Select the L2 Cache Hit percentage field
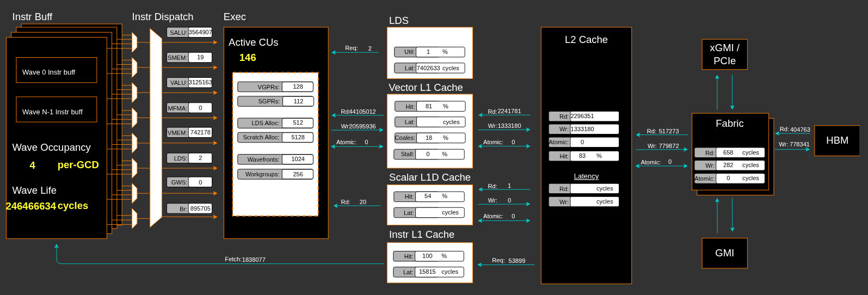Image resolution: width=868 pixels, height=295 pixels. click(x=594, y=156)
